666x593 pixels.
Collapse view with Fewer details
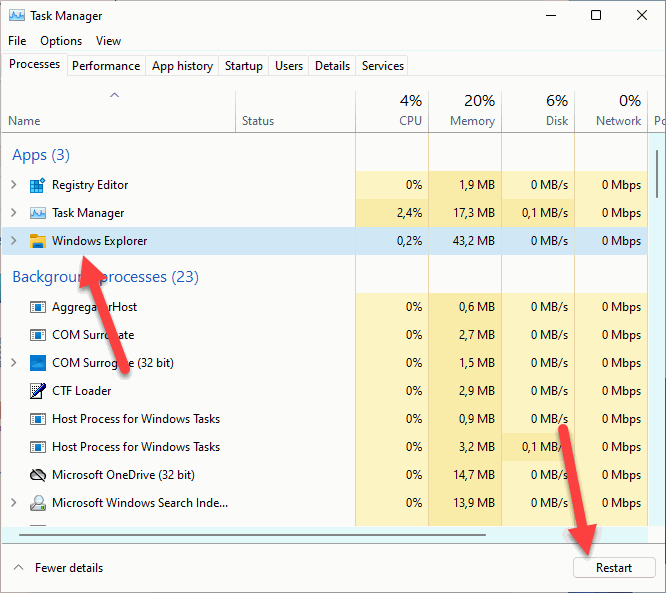pos(59,568)
